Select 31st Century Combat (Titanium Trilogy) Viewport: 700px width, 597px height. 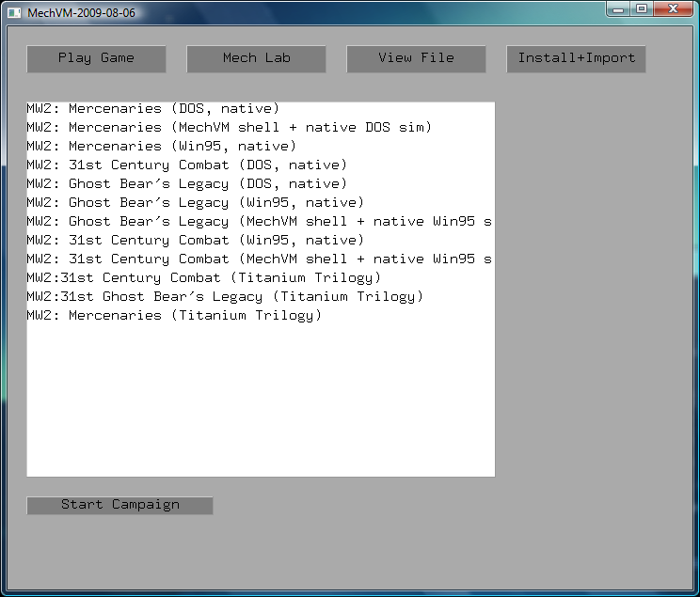203,278
